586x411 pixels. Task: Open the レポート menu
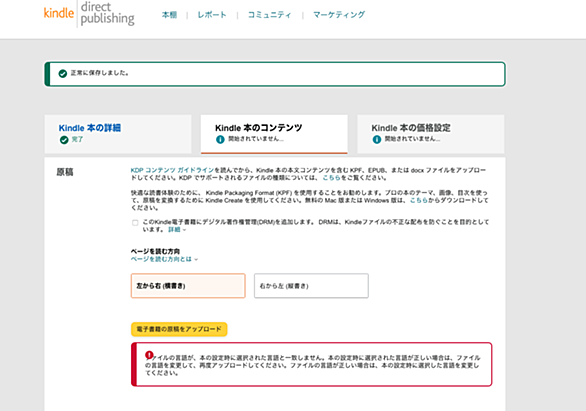212,15
